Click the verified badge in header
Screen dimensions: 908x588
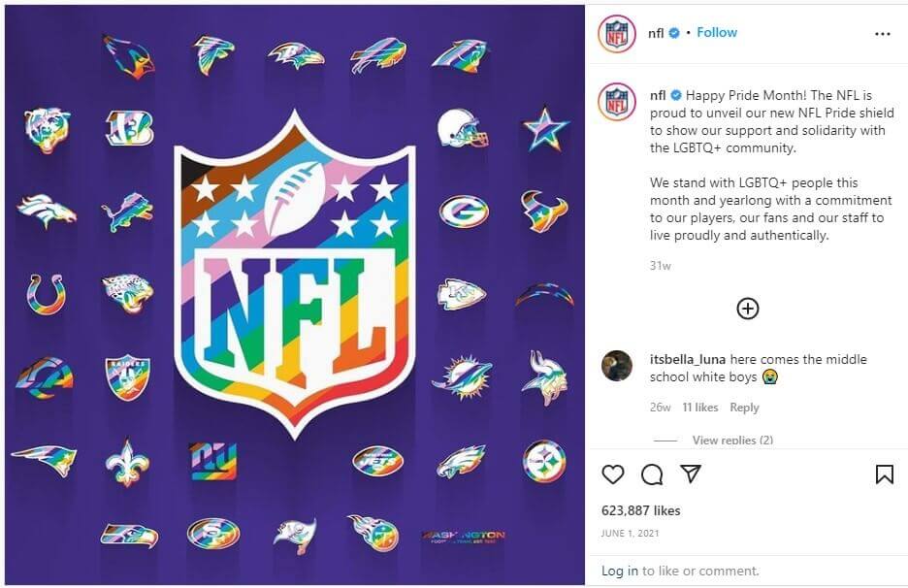pos(674,33)
